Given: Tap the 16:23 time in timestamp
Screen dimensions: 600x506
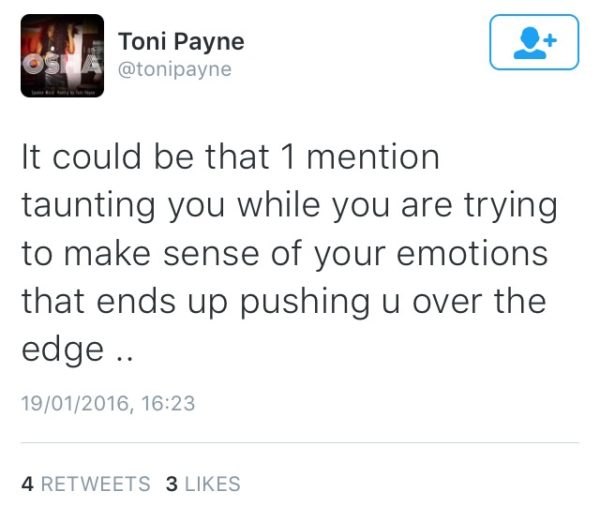Looking at the screenshot, I should click(x=168, y=403).
